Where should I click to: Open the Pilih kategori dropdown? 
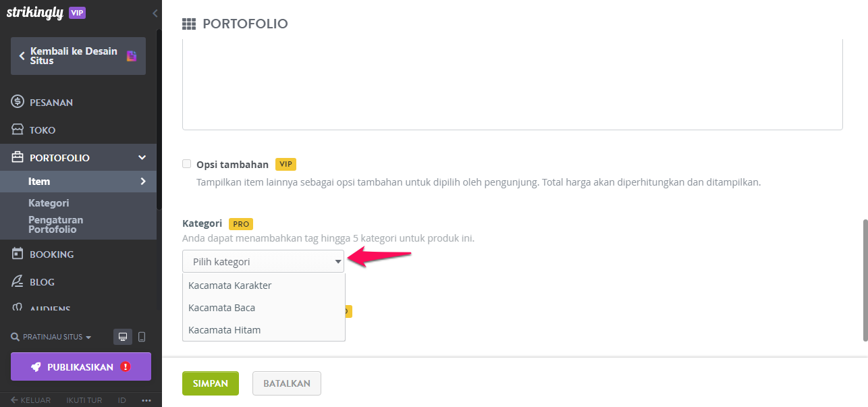click(x=263, y=261)
